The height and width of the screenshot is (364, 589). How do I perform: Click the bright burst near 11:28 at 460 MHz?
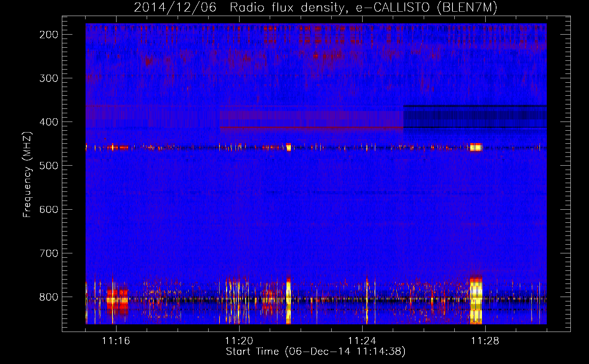point(476,147)
